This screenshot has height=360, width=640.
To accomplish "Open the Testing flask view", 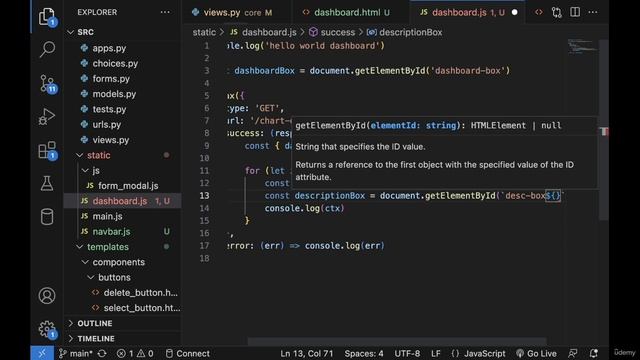I will point(47,184).
